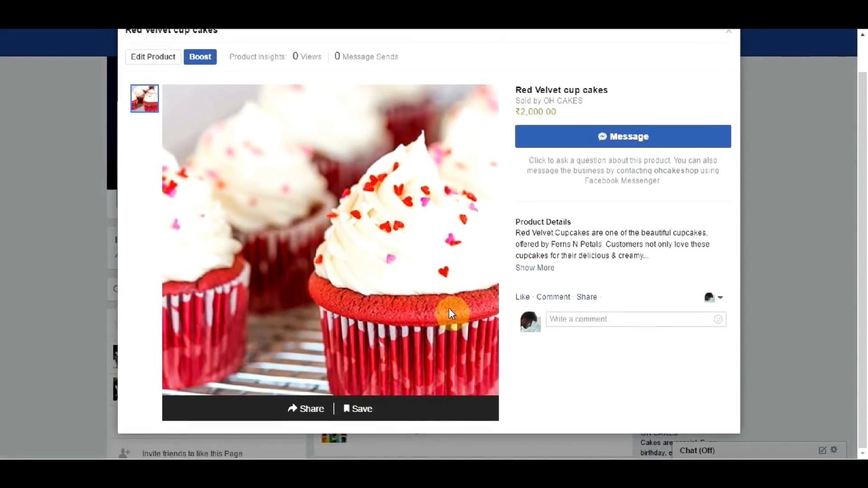
Task: Open the profile identity dropdown beside Share
Action: point(713,298)
